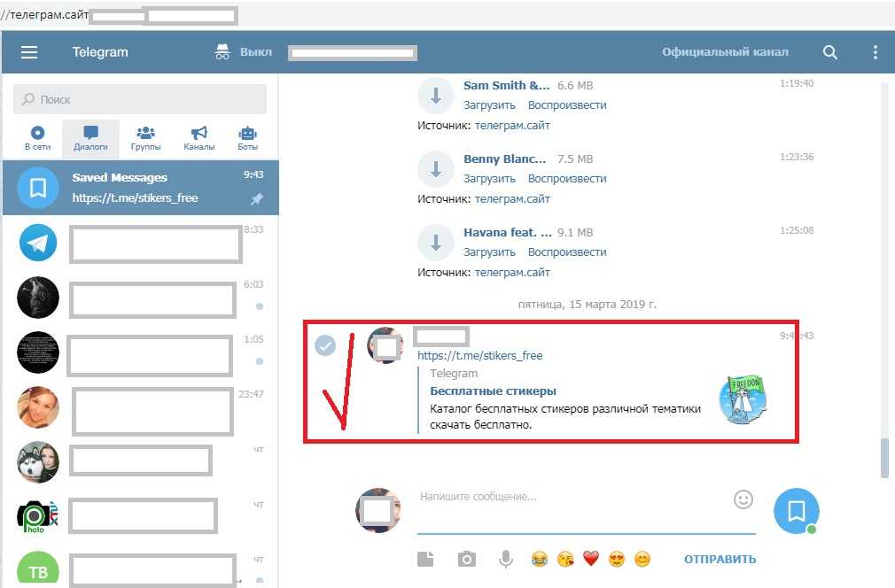Click Загрузить under Benny Blanc track
The width and height of the screenshot is (895, 588).
pyautogui.click(x=489, y=179)
